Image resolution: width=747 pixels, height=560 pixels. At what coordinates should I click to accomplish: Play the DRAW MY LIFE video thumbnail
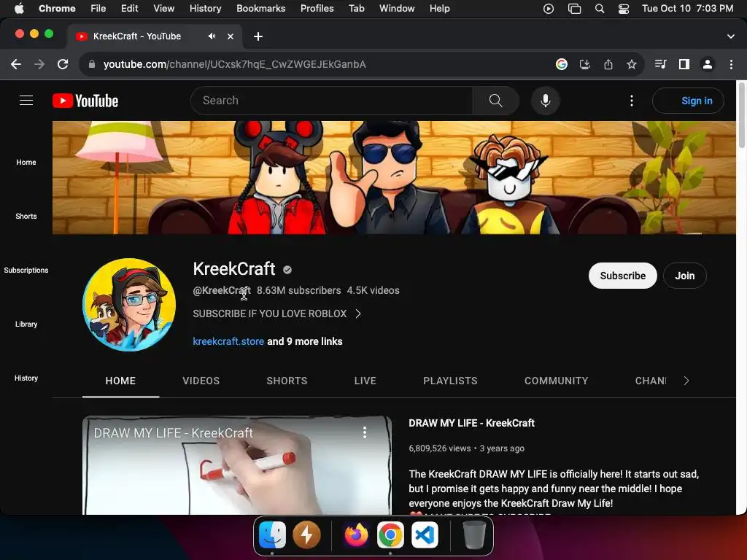[237, 465]
